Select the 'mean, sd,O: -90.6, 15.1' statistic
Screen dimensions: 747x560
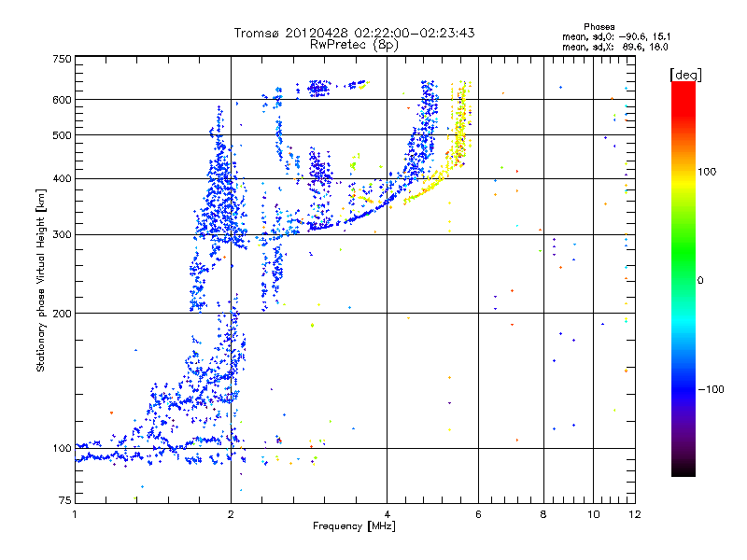616,36
